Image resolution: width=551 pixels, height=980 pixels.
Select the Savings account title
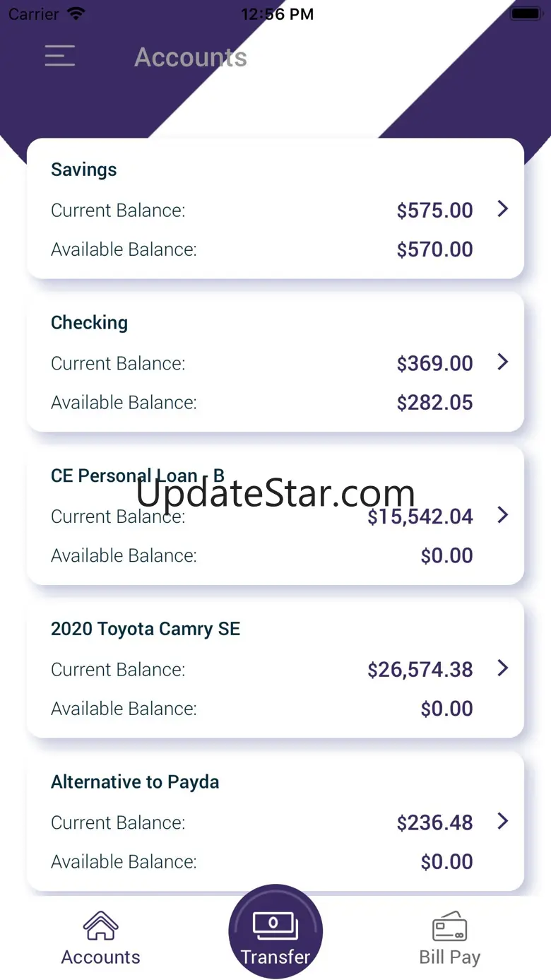point(84,170)
